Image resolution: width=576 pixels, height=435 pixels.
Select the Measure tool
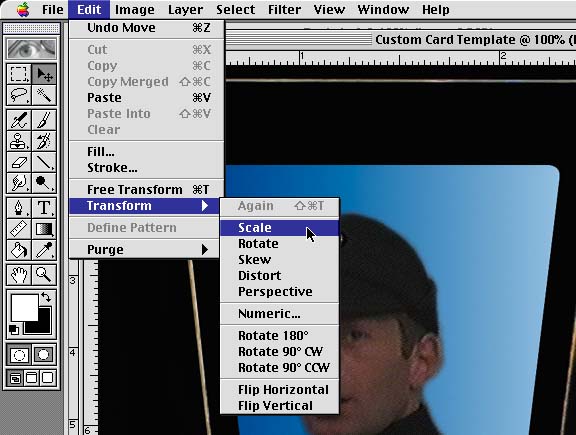19,229
